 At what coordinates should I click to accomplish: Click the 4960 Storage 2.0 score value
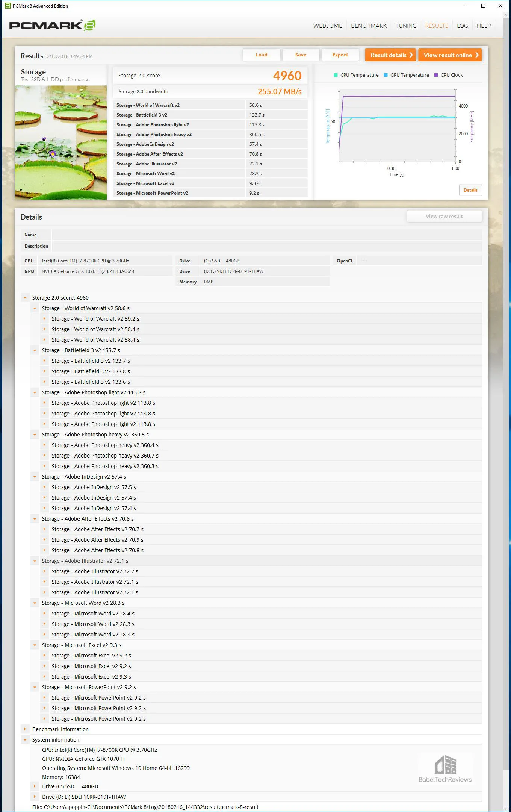click(287, 76)
